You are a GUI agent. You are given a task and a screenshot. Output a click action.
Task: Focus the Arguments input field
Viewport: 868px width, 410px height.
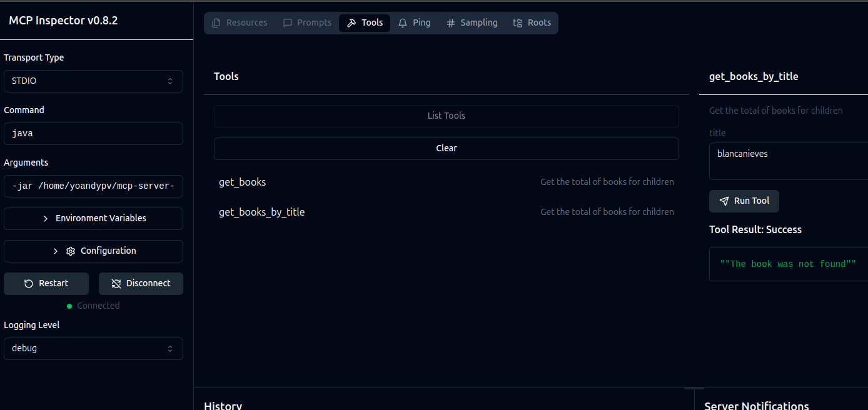tap(93, 186)
